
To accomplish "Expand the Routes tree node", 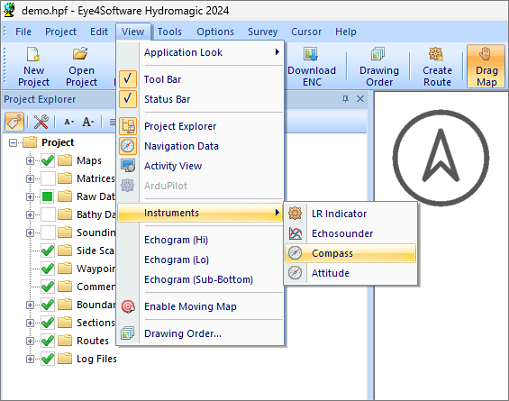I will [x=30, y=341].
